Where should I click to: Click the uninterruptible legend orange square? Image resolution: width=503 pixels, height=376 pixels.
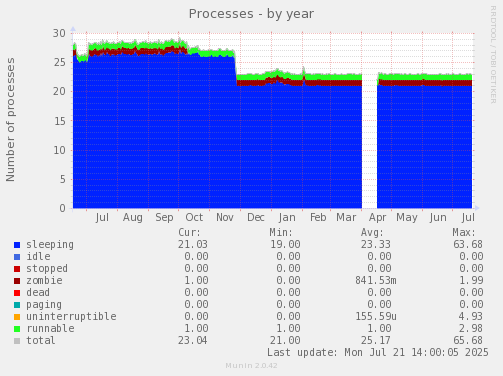click(17, 317)
